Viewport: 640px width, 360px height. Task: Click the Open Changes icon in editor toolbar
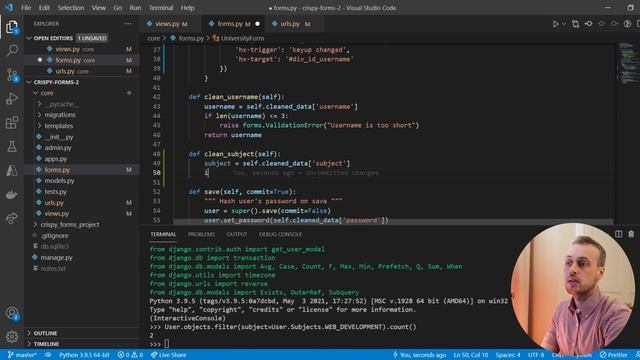[576, 24]
